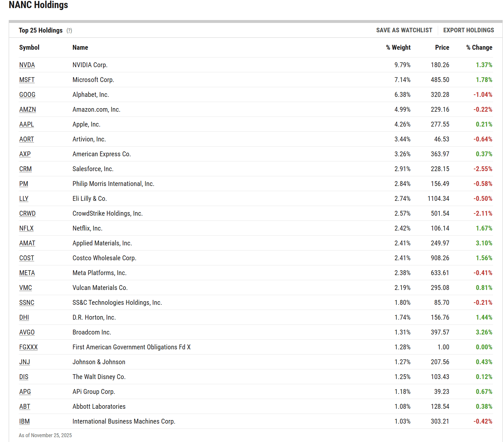Click the EXPORT HOLDINGS button

(x=468, y=30)
